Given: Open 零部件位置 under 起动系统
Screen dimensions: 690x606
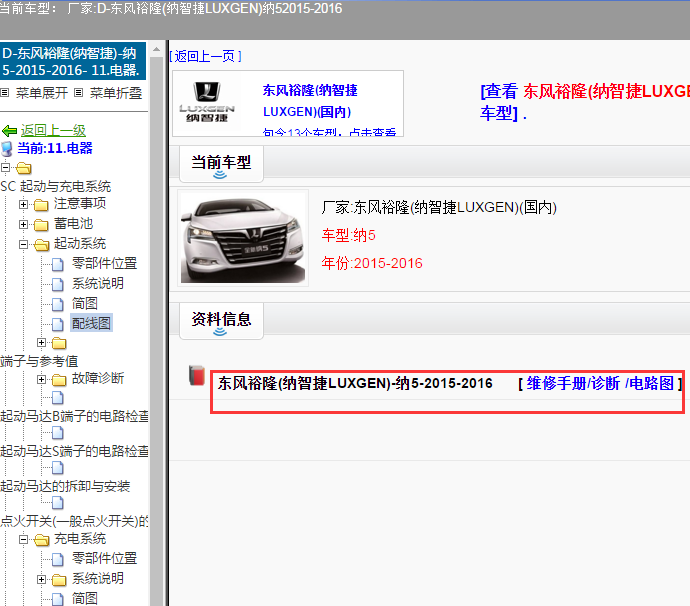Looking at the screenshot, I should 104,263.
